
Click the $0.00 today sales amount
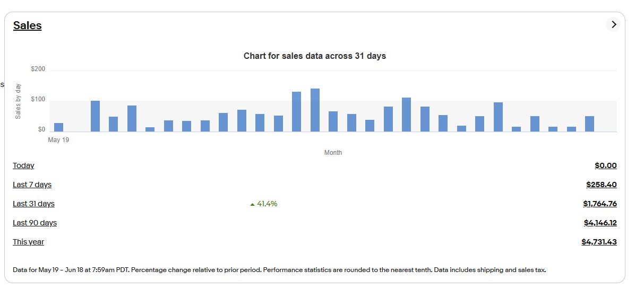pos(606,165)
